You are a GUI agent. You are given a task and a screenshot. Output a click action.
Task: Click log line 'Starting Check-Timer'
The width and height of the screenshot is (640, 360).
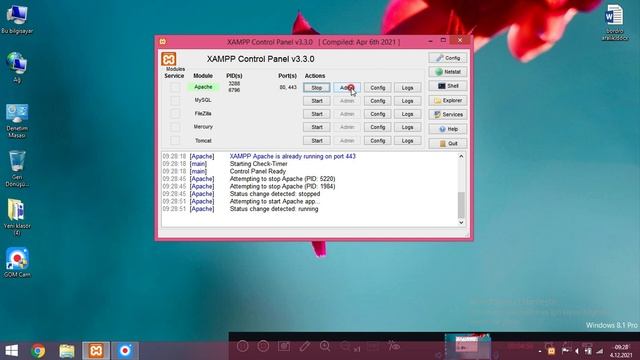pyautogui.click(x=258, y=164)
